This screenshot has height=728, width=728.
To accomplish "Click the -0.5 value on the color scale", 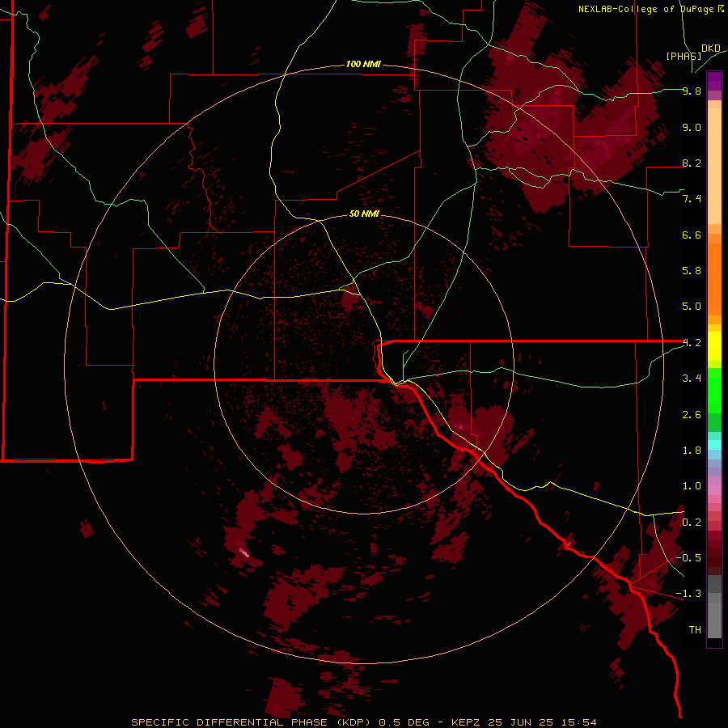I will [688, 557].
